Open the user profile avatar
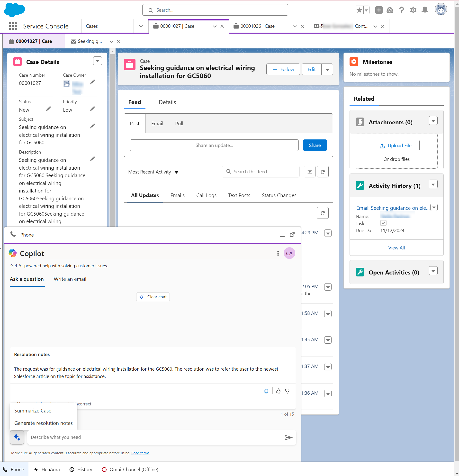Image resolution: width=459 pixels, height=476 pixels. coord(441,9)
